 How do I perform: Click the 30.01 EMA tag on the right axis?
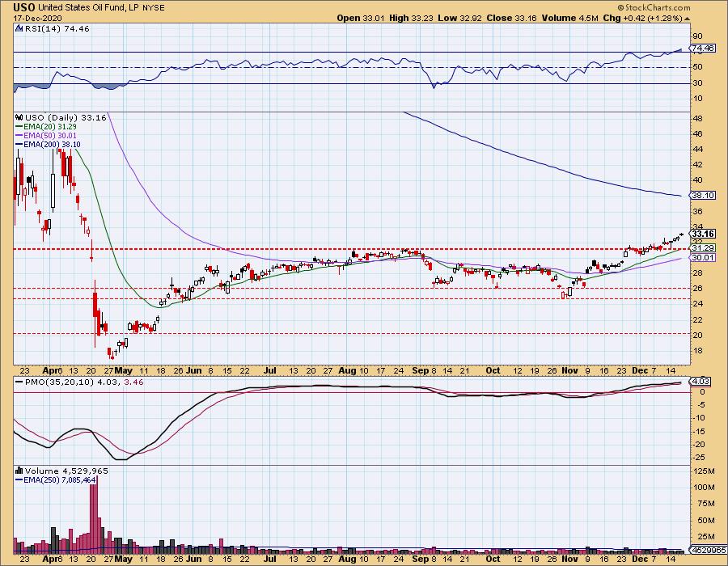coord(703,257)
